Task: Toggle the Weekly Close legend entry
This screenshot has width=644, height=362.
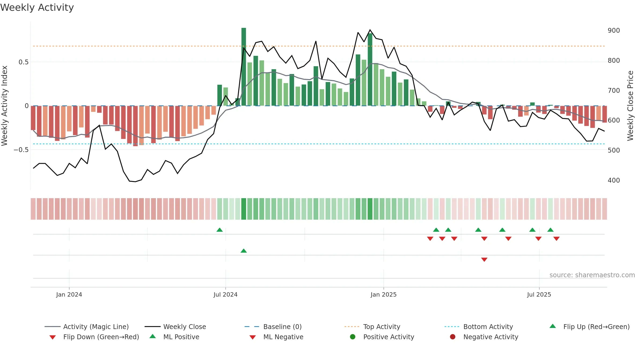Action: coord(175,327)
